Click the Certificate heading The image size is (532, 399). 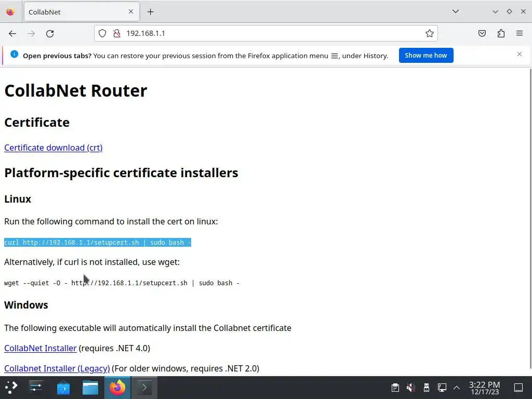tap(37, 123)
